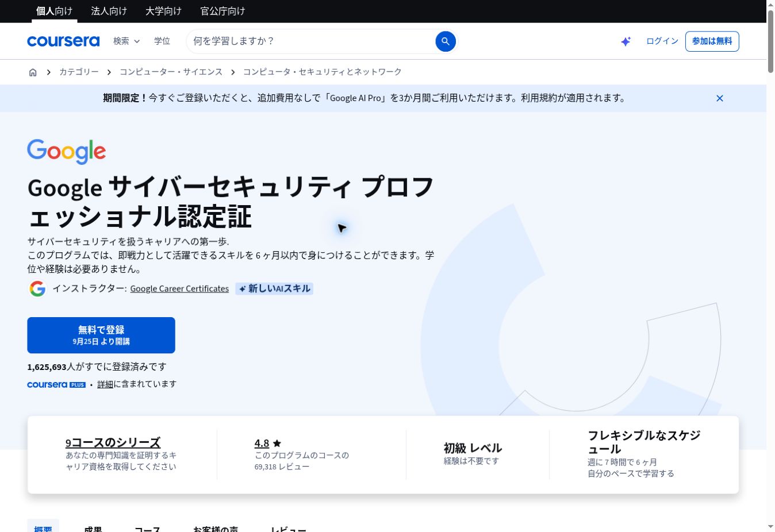The image size is (775, 532).
Task: Click the 4.8 rating link
Action: click(262, 443)
